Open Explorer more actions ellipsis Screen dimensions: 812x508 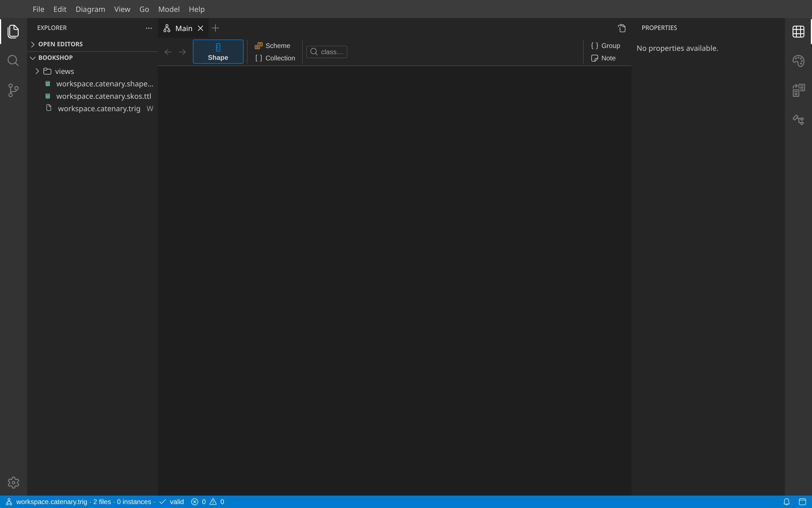(x=149, y=28)
